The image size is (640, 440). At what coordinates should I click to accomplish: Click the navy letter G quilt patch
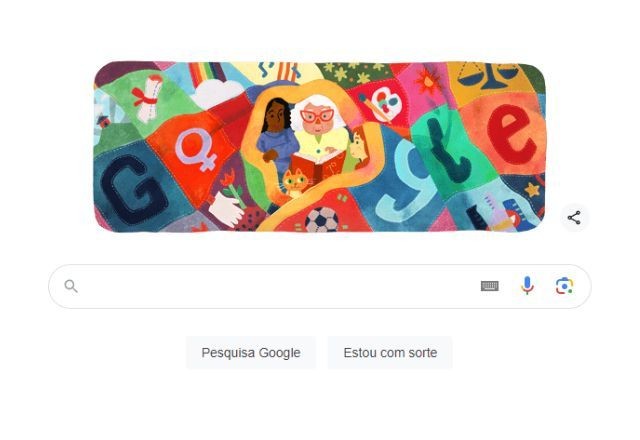click(133, 189)
